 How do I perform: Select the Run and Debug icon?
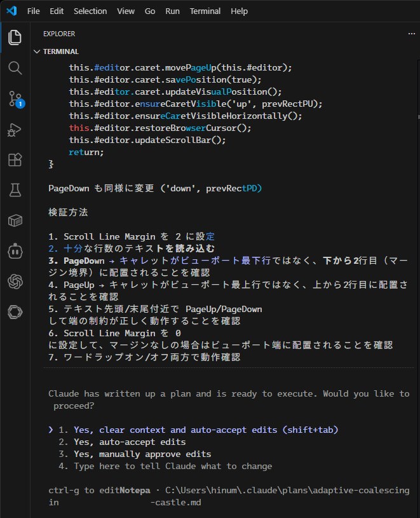coord(14,129)
